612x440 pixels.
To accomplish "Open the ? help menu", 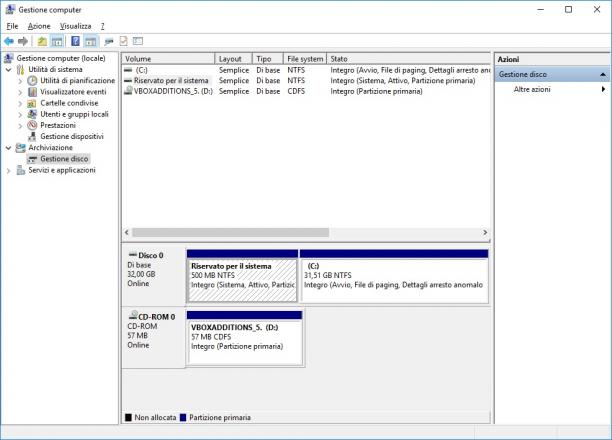I will [102, 26].
